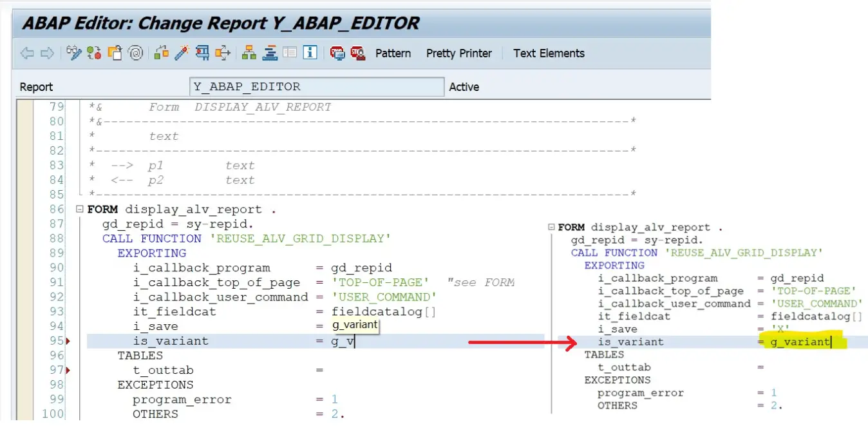Viewport: 868px width, 426px height.
Task: Collapse FORM block in the right code snippet
Action: pyautogui.click(x=551, y=228)
